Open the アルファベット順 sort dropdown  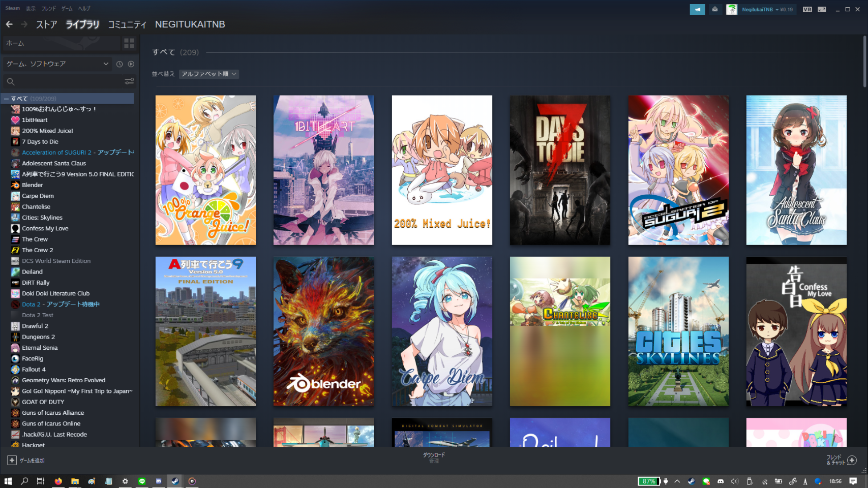coord(208,74)
